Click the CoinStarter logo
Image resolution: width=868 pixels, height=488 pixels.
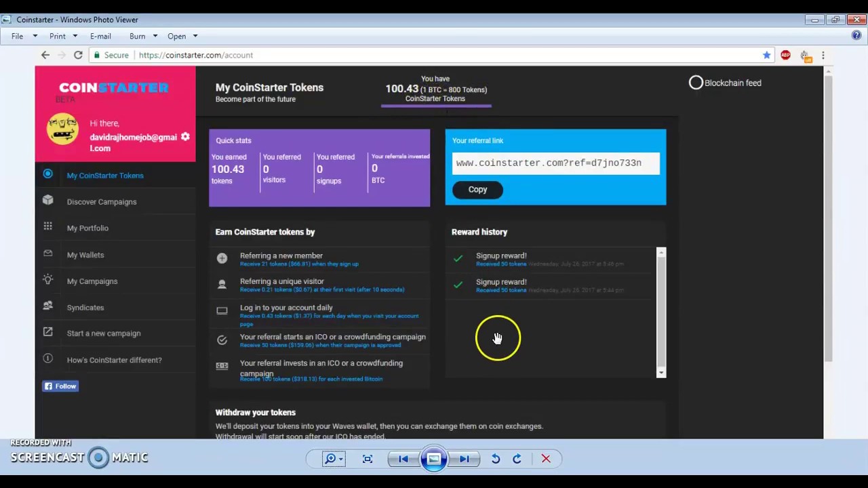pyautogui.click(x=113, y=87)
